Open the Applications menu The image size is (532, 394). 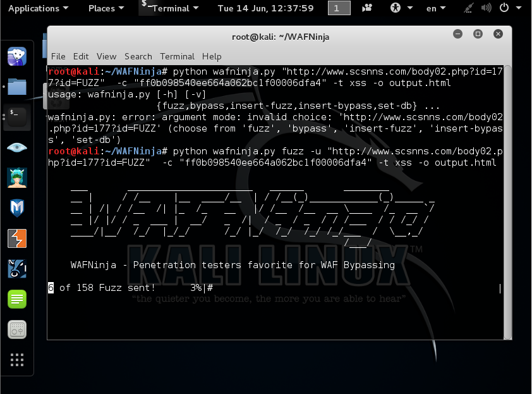click(x=38, y=8)
